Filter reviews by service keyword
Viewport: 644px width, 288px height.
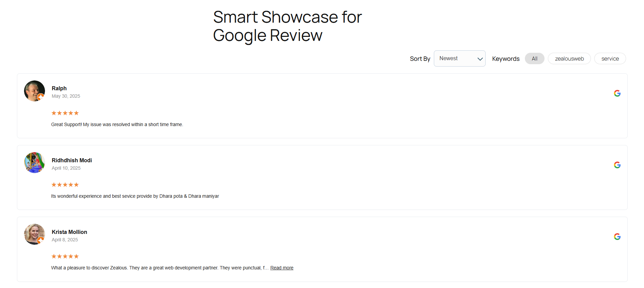[610, 58]
